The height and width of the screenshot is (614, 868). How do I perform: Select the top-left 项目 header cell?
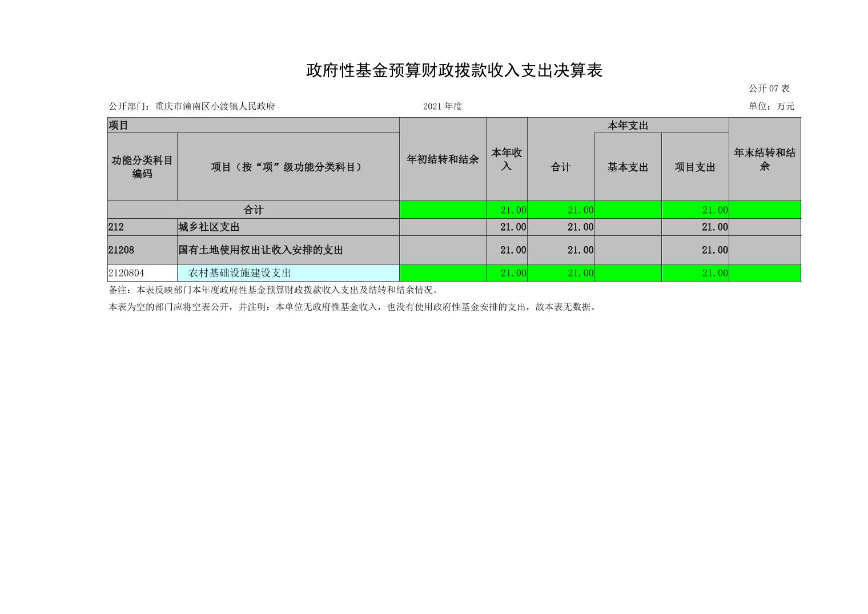tap(254, 125)
